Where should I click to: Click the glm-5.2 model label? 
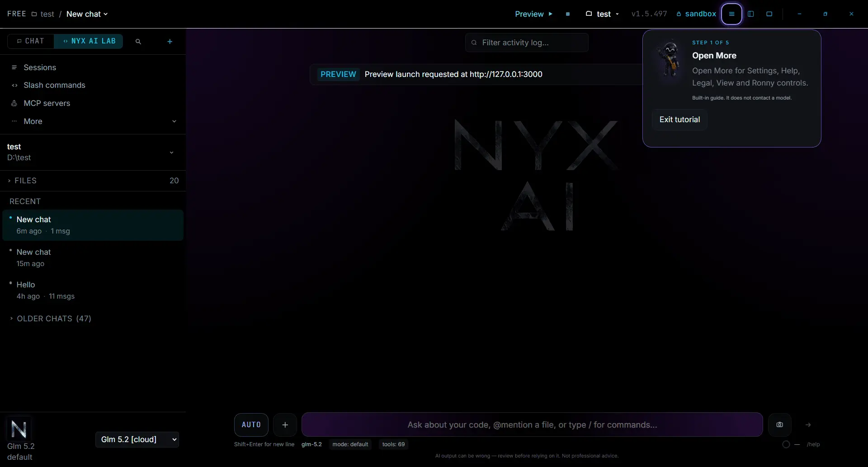point(311,444)
